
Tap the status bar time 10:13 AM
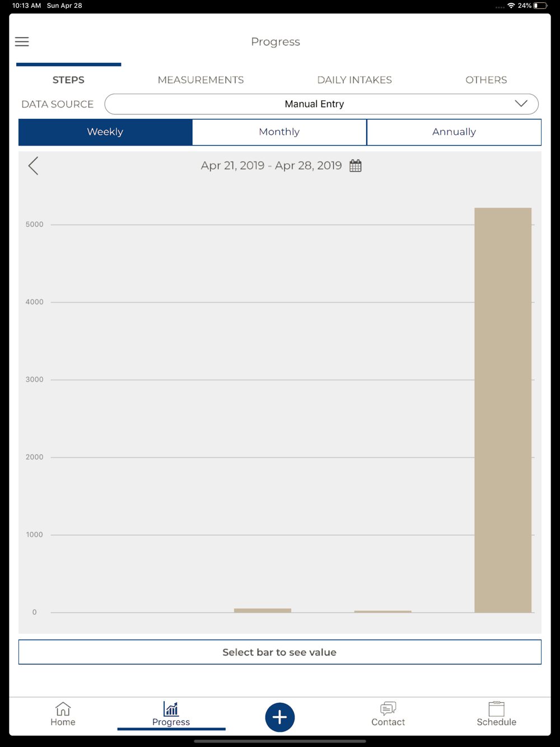[x=26, y=6]
